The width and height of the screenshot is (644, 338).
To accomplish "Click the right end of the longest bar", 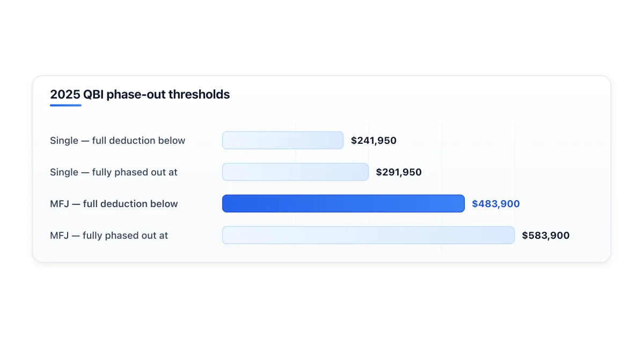I will pos(511,235).
